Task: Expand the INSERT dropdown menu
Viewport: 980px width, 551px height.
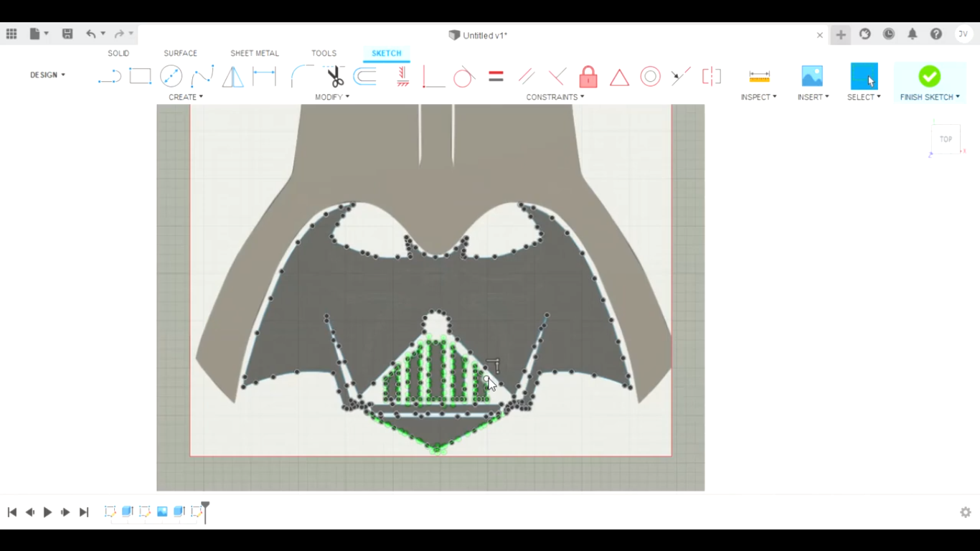Action: pos(813,97)
